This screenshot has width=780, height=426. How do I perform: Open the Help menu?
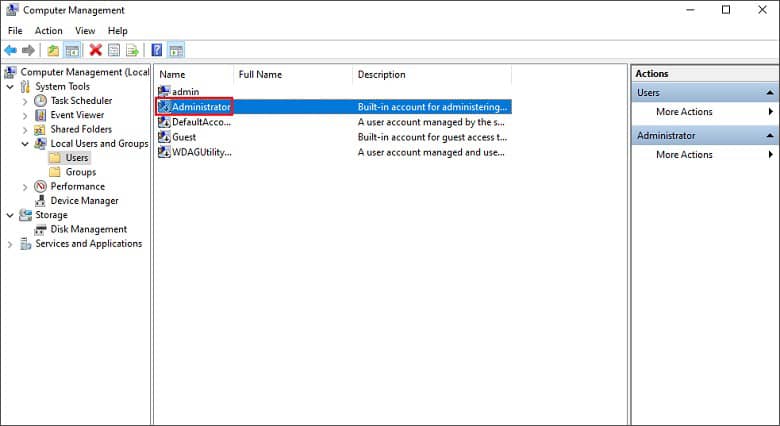click(x=118, y=31)
